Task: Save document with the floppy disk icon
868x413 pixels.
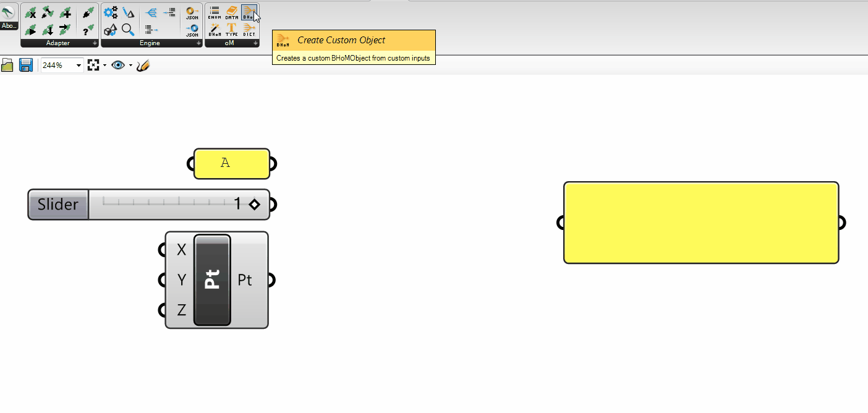Action: tap(26, 65)
